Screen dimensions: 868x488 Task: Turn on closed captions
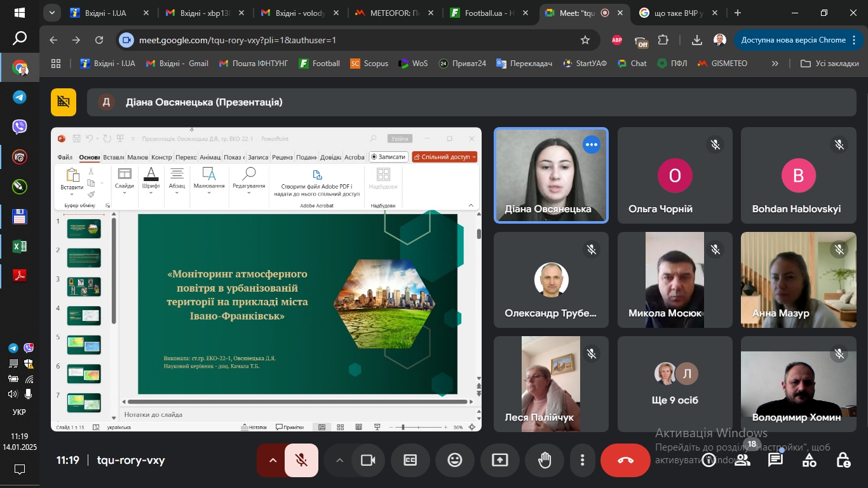pos(410,460)
